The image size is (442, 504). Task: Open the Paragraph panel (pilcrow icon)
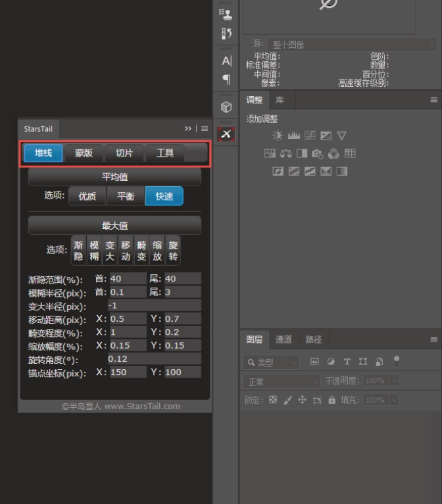click(226, 80)
